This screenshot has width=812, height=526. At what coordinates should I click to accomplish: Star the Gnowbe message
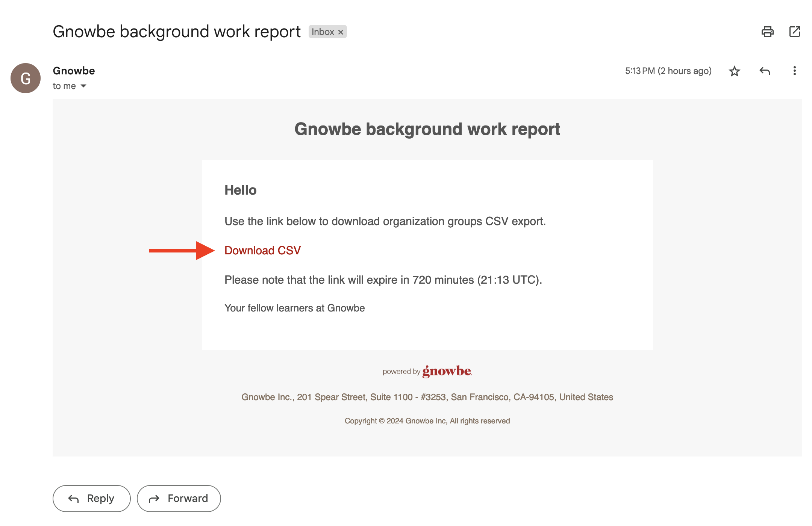tap(734, 71)
